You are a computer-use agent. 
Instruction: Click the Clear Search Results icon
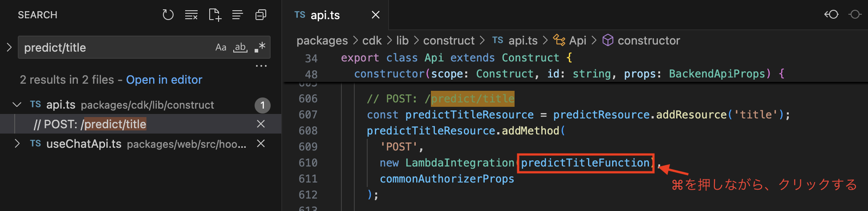[x=191, y=15]
